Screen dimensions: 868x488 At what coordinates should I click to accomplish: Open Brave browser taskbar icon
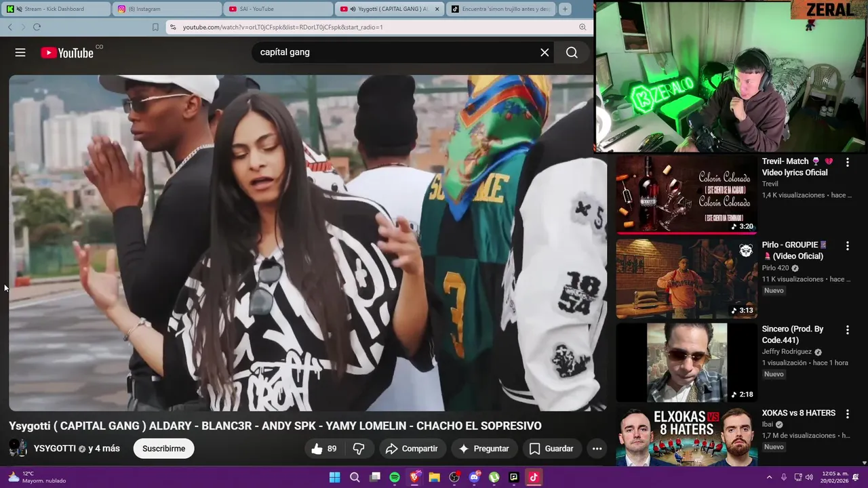tap(414, 477)
